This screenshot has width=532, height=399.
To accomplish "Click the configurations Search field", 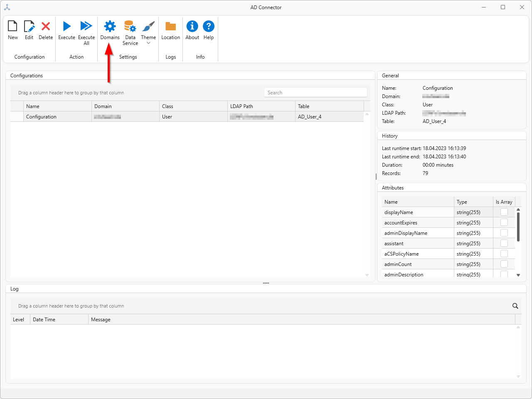I will (315, 93).
